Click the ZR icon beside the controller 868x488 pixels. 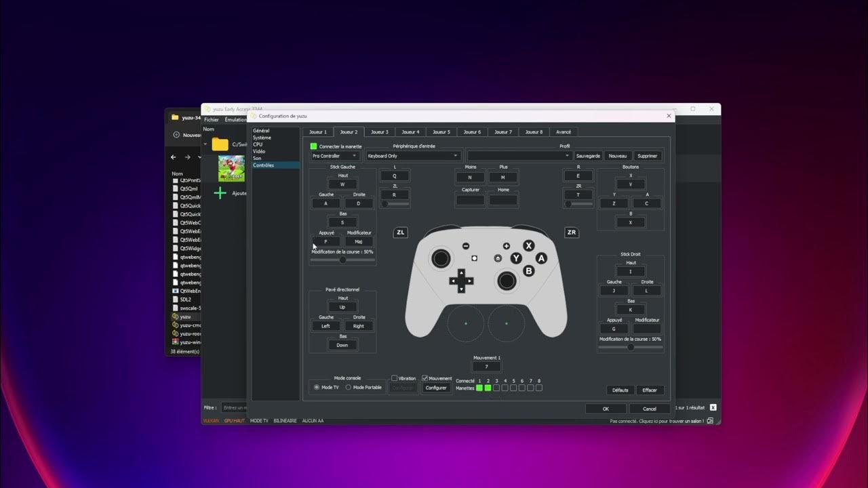coord(571,232)
